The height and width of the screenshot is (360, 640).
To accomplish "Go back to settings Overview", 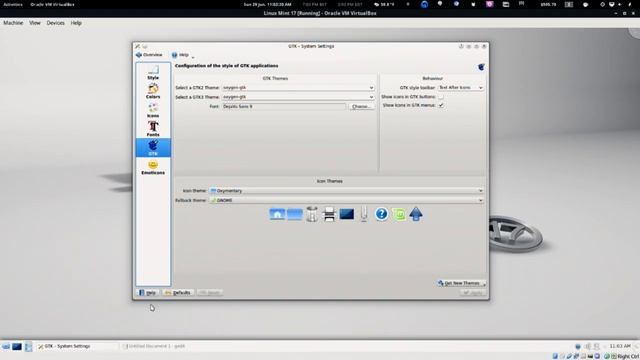I will 149,55.
